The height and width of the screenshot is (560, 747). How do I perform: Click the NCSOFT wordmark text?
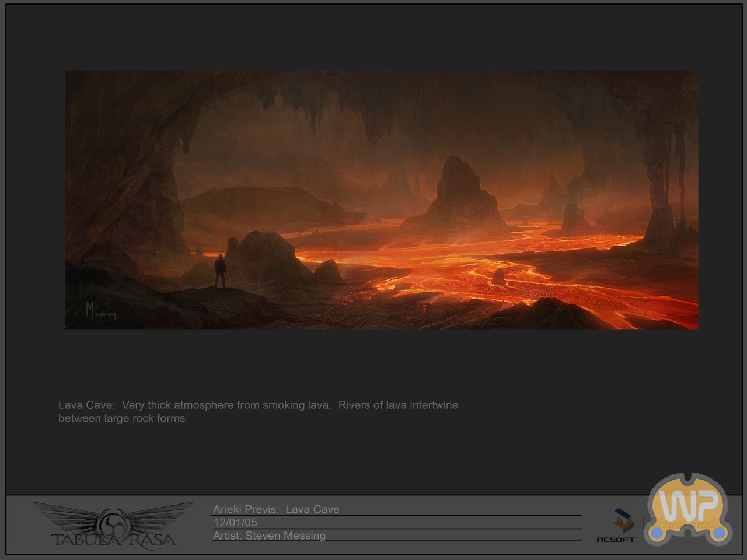click(615, 540)
